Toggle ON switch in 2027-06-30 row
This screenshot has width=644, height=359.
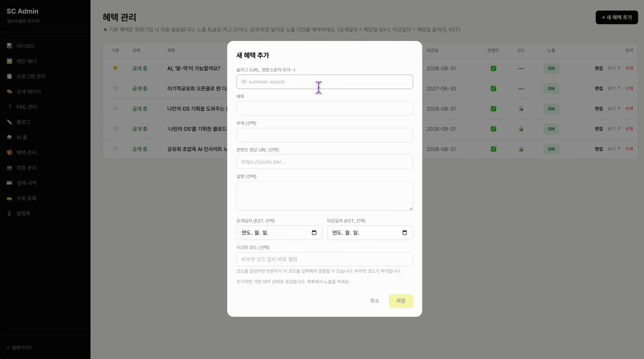551,89
